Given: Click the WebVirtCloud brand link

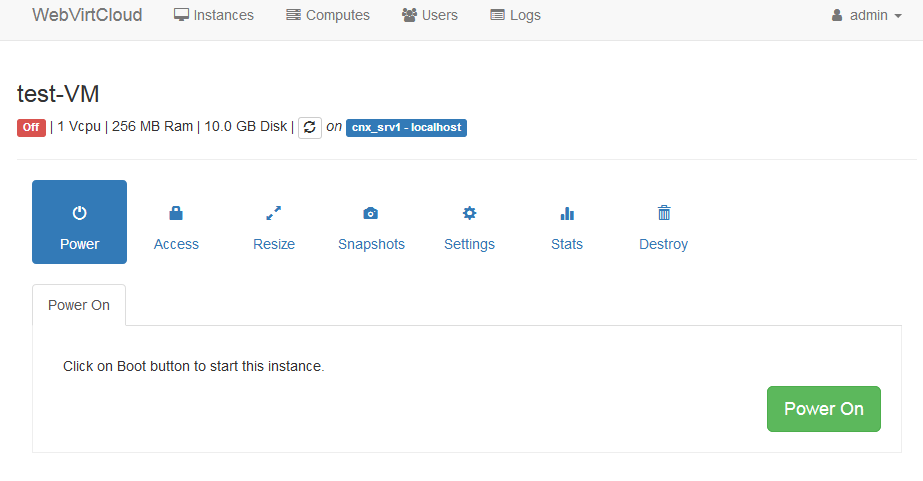Looking at the screenshot, I should click(87, 15).
